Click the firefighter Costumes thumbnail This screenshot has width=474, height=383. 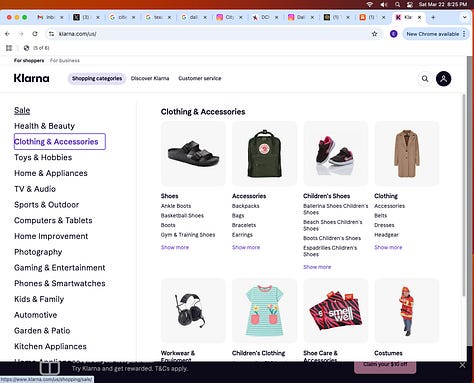(407, 311)
